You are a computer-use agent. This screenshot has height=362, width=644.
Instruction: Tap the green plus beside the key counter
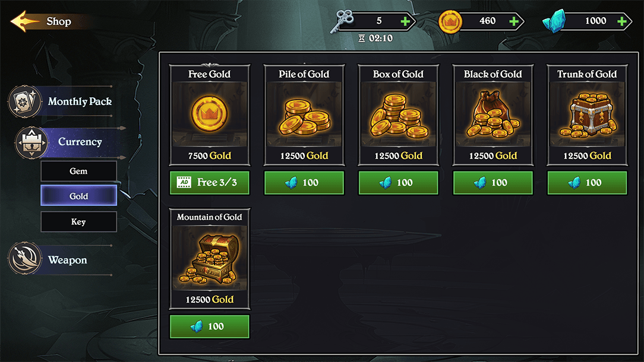[x=405, y=21]
